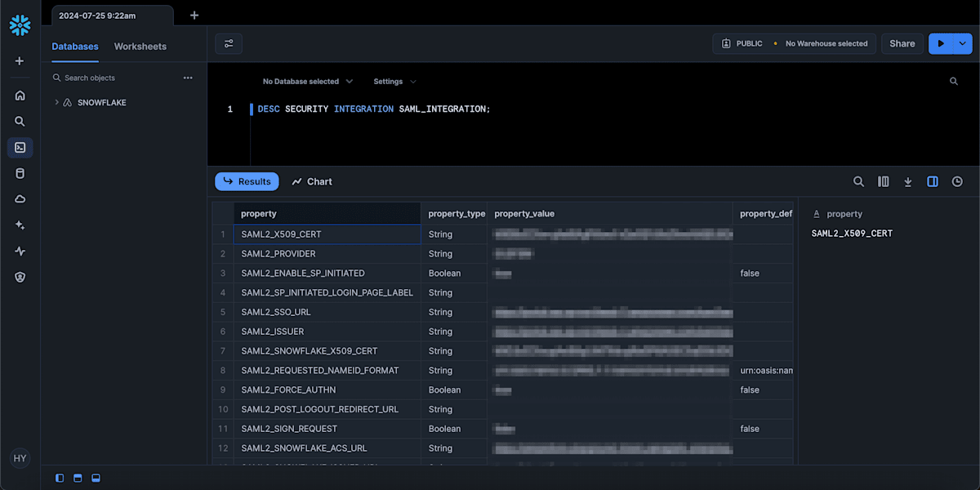
Task: Select the 2024-07-25 9:22am worksheet tab
Action: point(113,16)
